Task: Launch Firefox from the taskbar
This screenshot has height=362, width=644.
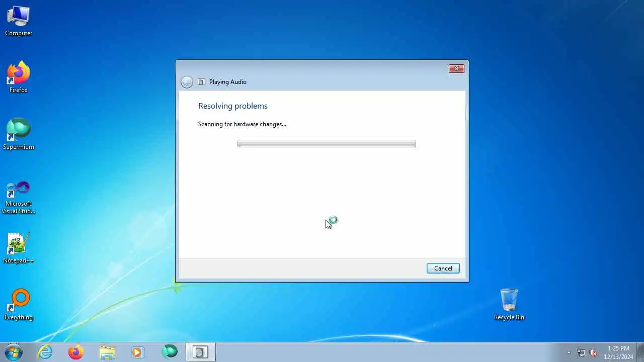Action: coord(76,352)
